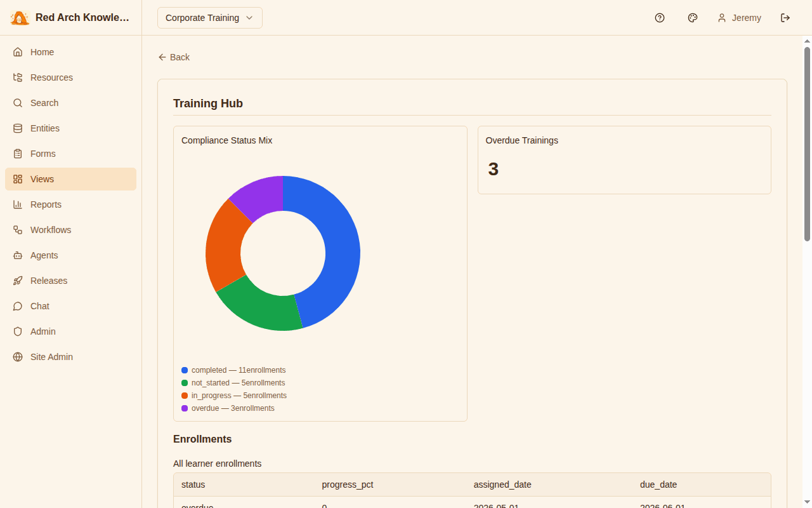812x508 pixels.
Task: Click the scrollbar up arrow
Action: [807, 41]
